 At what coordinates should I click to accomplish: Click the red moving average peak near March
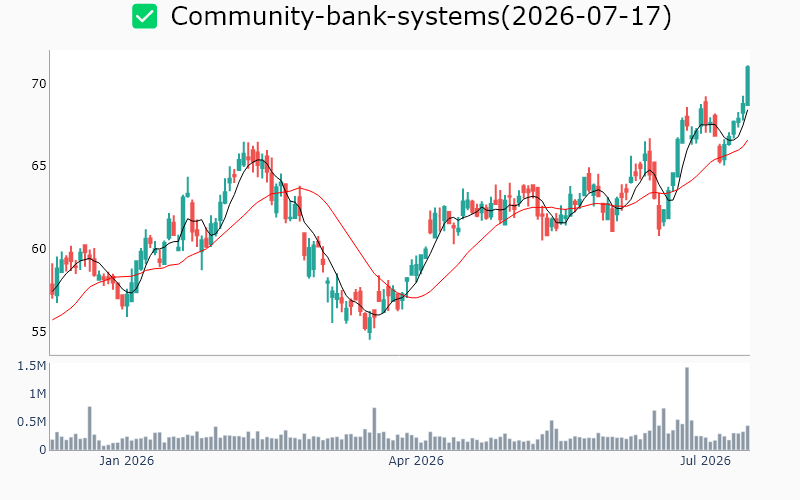click(300, 188)
